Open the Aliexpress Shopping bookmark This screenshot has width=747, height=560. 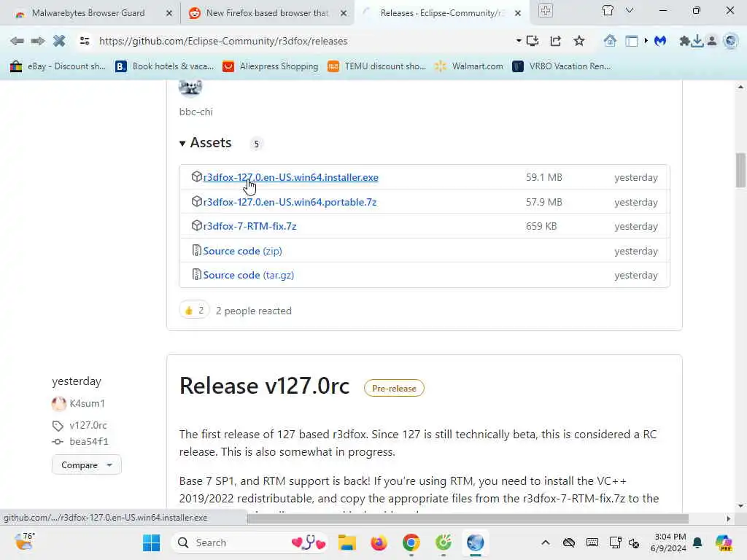click(270, 66)
